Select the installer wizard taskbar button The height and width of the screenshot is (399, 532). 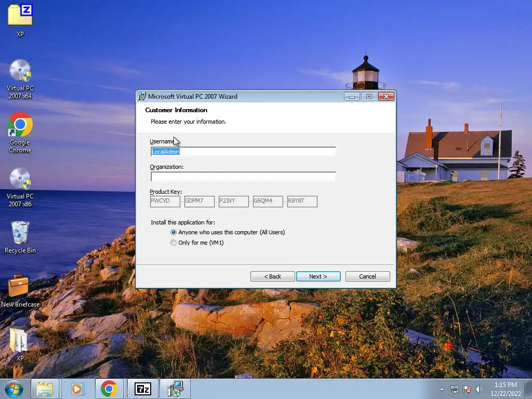point(176,389)
